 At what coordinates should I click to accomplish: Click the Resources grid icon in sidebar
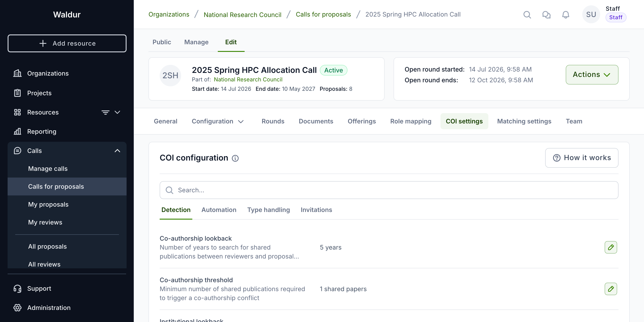(x=17, y=112)
